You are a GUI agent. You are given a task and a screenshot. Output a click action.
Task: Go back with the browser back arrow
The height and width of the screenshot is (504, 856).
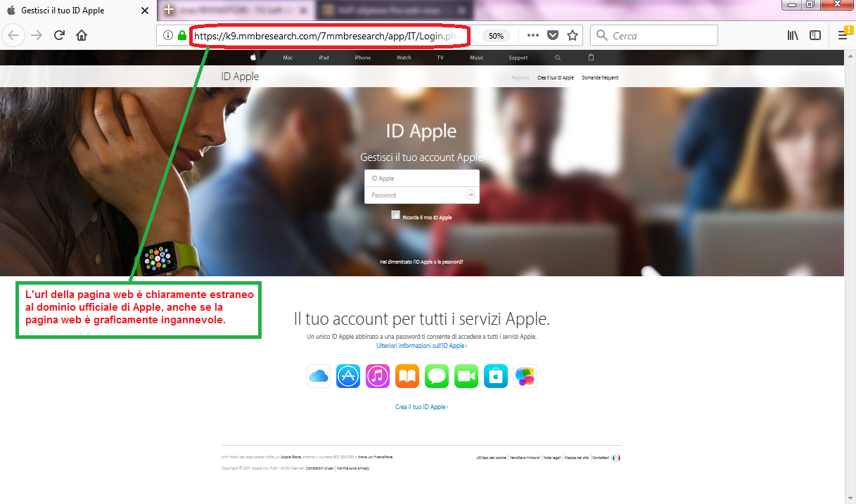[x=15, y=35]
